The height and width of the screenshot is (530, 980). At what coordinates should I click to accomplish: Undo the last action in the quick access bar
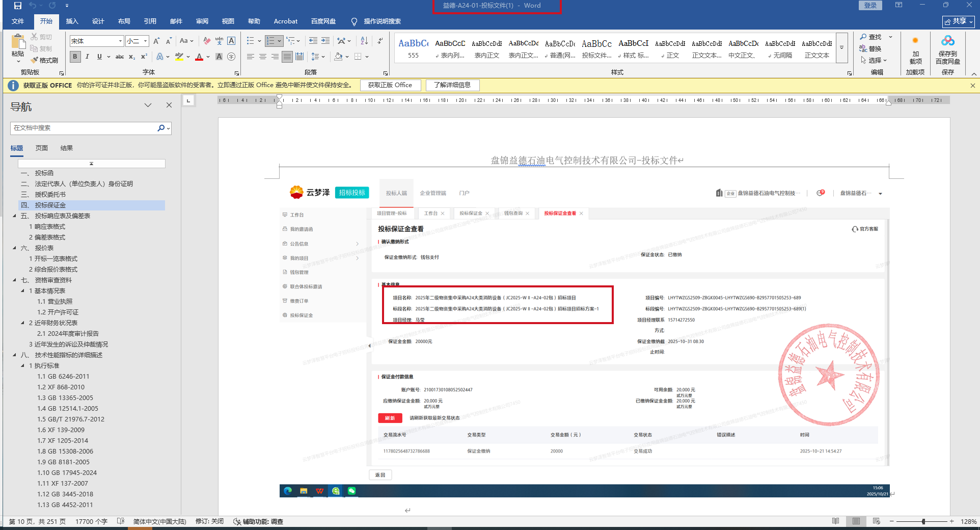[33, 6]
